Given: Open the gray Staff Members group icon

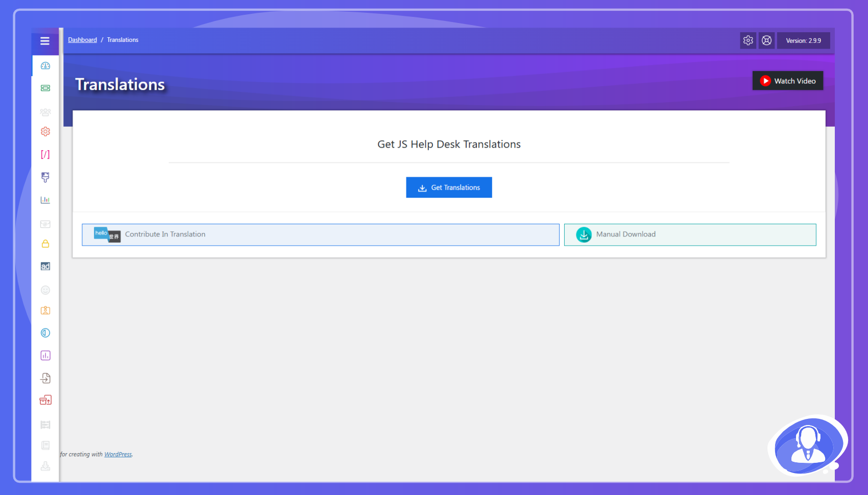Looking at the screenshot, I should pos(45,112).
